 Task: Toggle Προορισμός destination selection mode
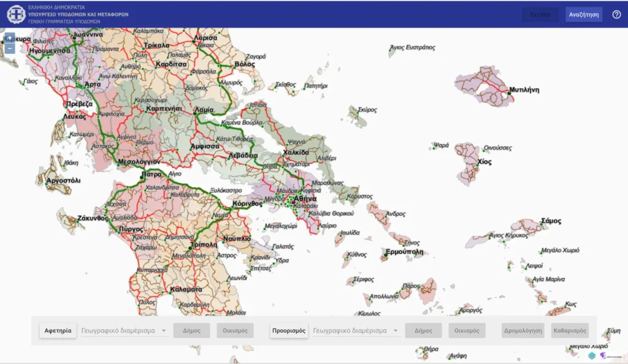[x=288, y=330]
